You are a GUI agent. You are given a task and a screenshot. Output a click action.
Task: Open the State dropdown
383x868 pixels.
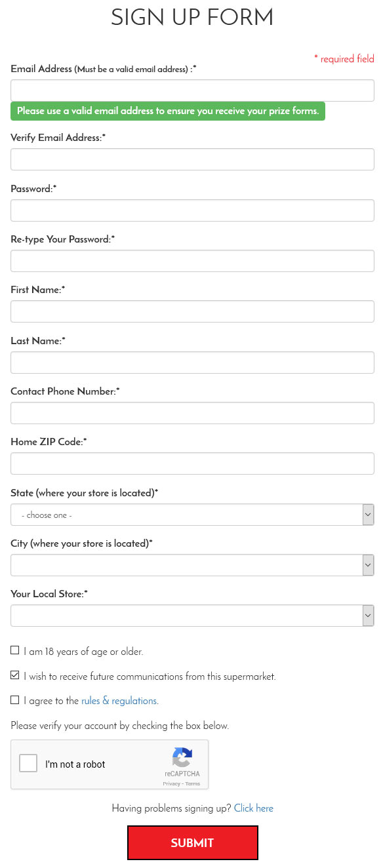point(192,515)
